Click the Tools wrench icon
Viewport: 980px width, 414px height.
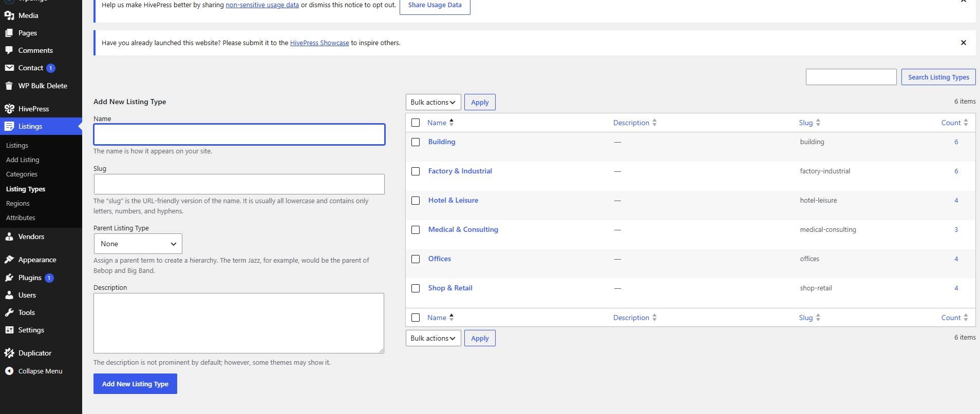click(x=9, y=312)
